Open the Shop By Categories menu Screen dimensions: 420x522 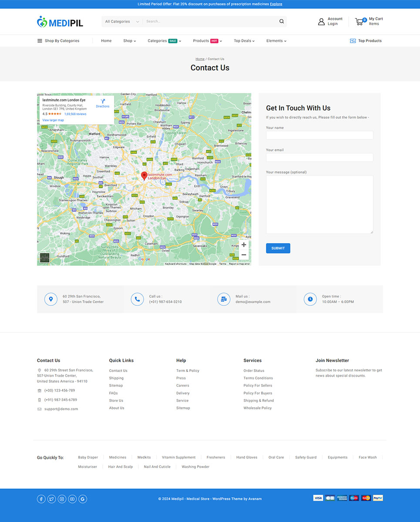coord(58,41)
